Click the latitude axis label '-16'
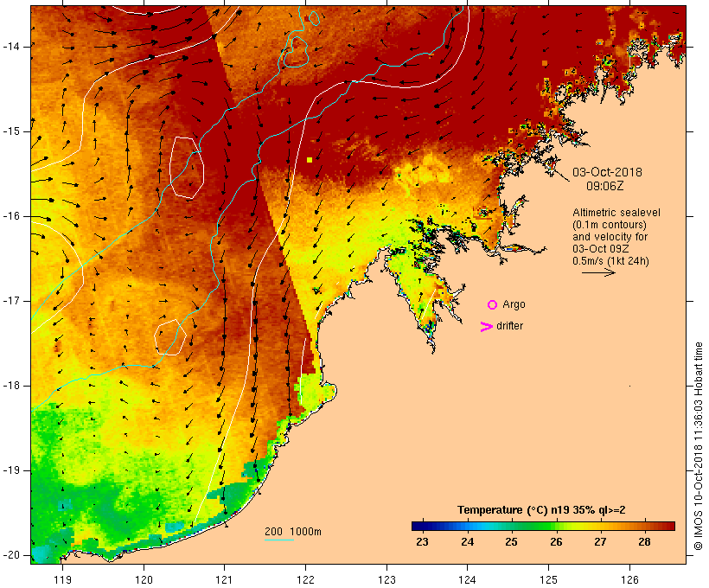The width and height of the screenshot is (709, 588). point(11,216)
